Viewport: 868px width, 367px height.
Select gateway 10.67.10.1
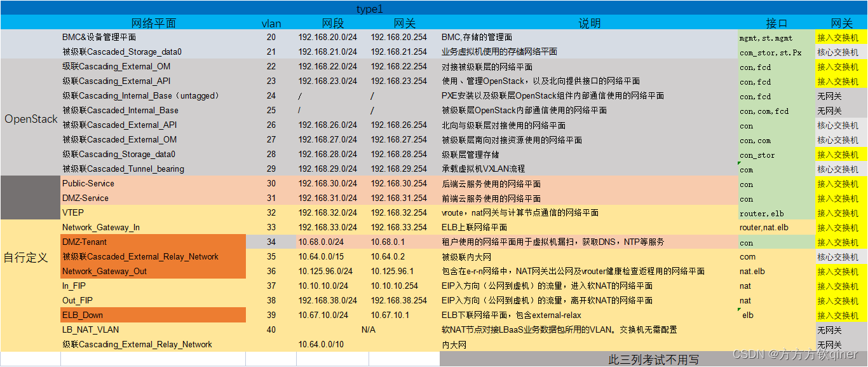pyautogui.click(x=404, y=315)
